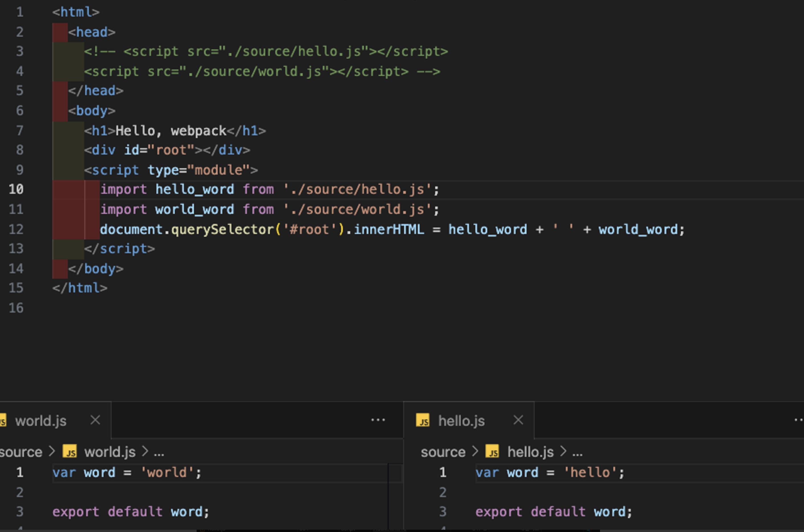
Task: Place cursor on empty line 16
Action: coord(136,308)
